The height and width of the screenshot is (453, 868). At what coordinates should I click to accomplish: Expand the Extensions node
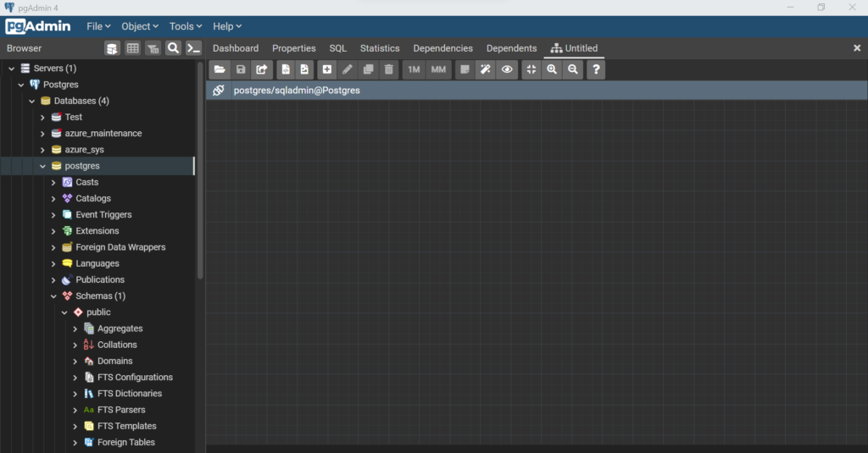[53, 231]
